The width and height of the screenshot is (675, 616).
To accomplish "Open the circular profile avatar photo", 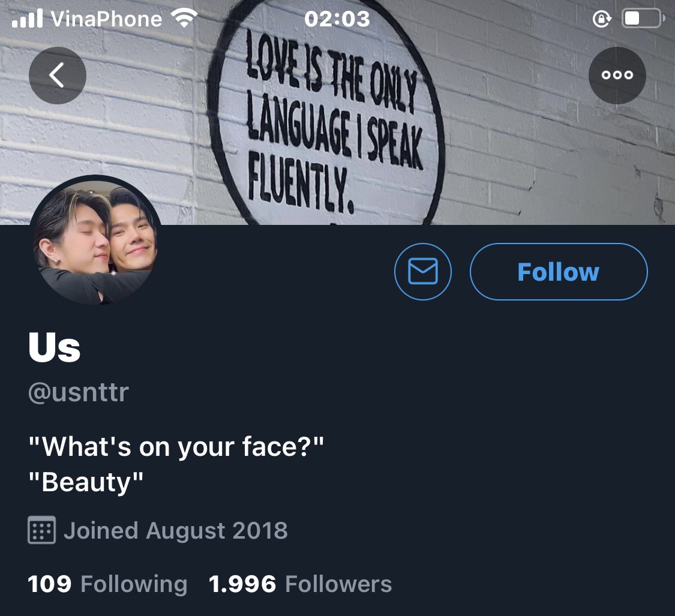I will pos(95,241).
